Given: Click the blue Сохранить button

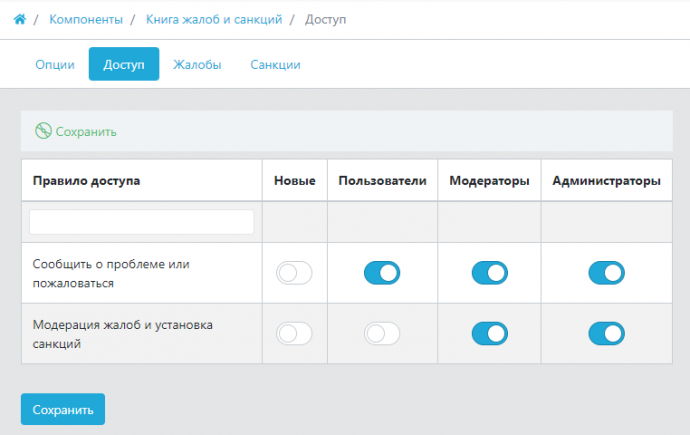Looking at the screenshot, I should (x=63, y=409).
